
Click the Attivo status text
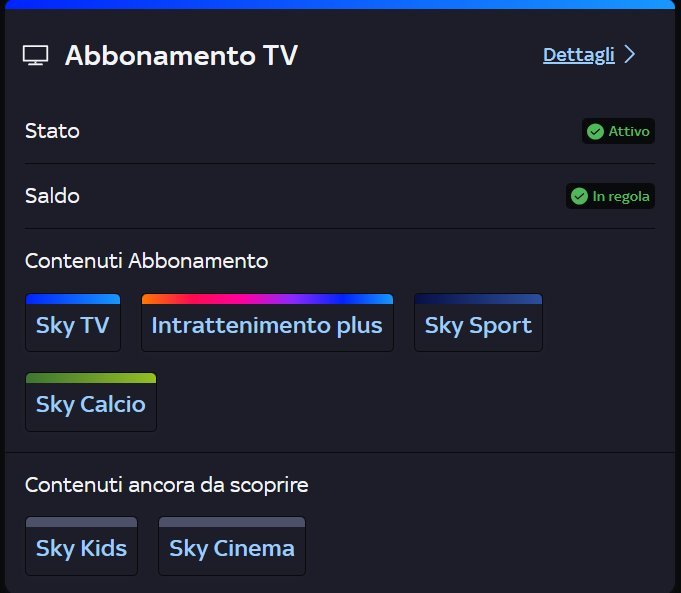click(x=629, y=132)
